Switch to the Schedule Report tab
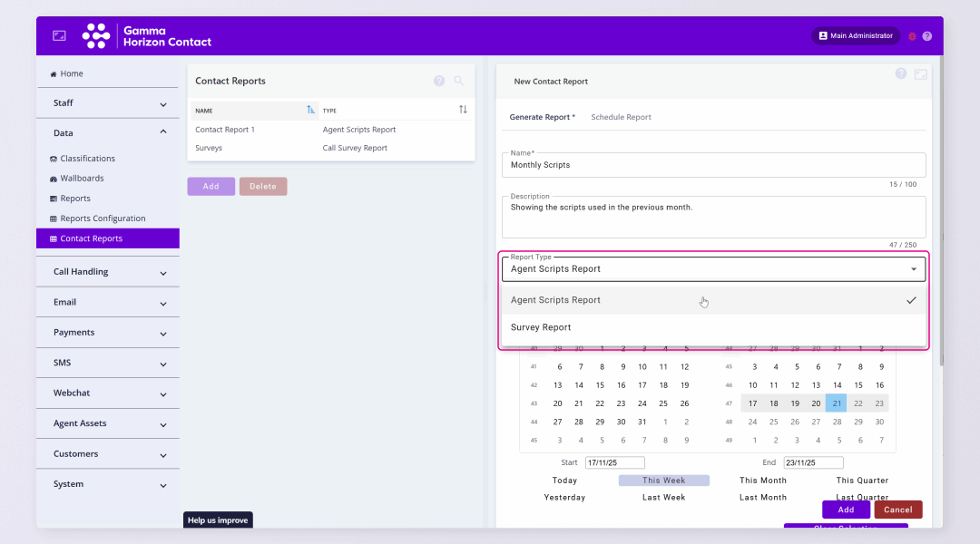This screenshot has width=980, height=544. [x=621, y=117]
